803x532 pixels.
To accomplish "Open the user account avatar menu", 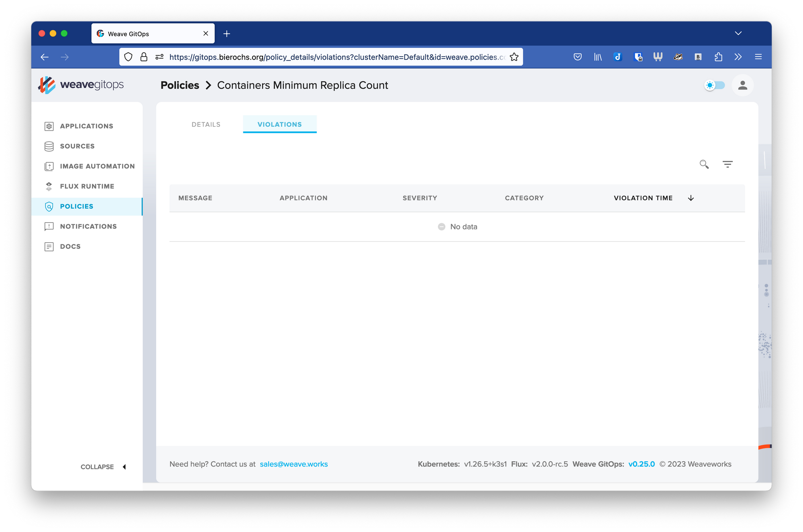I will pos(742,85).
